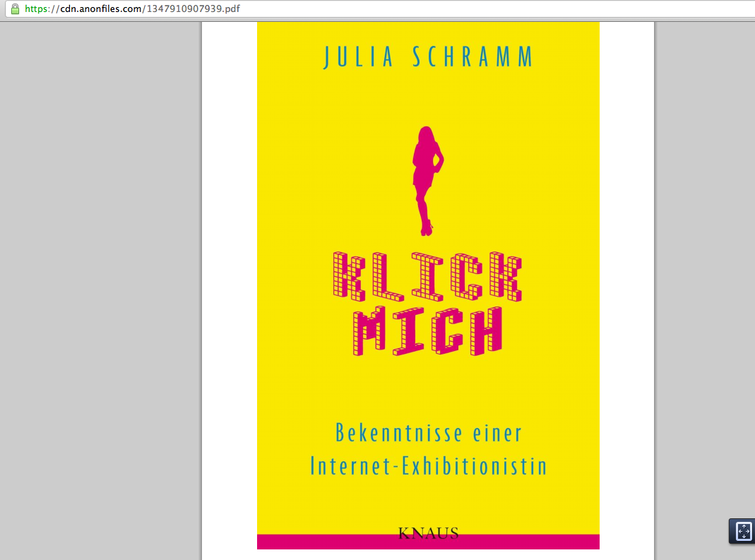Click the pixelated MICH title word

[x=427, y=330]
